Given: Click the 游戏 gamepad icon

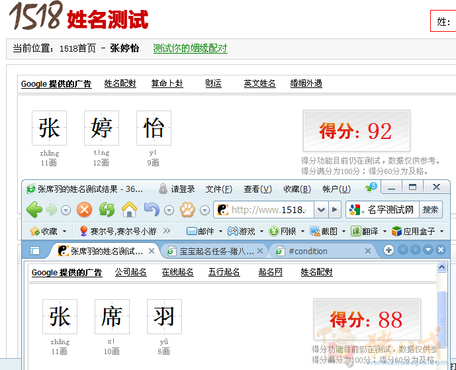Looking at the screenshot, I should 232,231.
